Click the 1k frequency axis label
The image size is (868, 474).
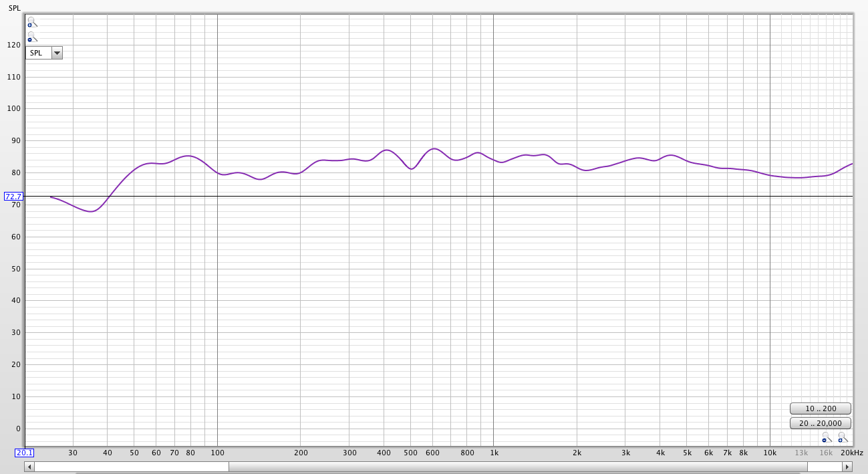(x=494, y=453)
